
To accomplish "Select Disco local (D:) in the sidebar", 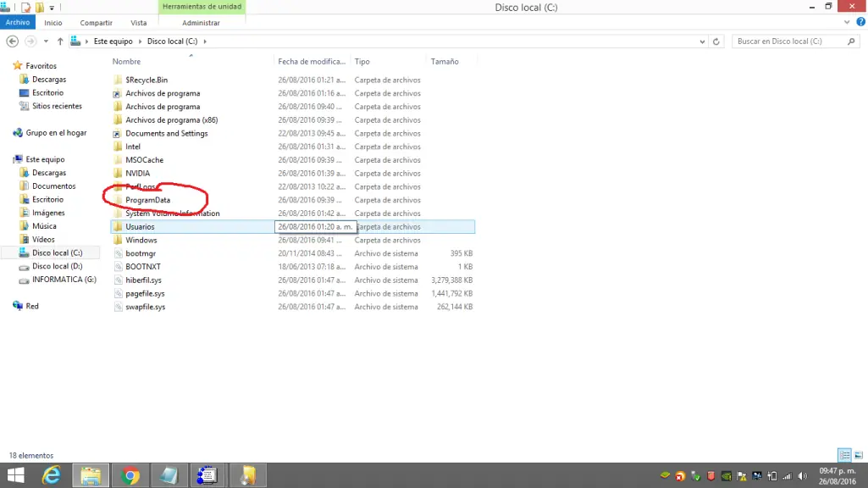I will [x=57, y=266].
